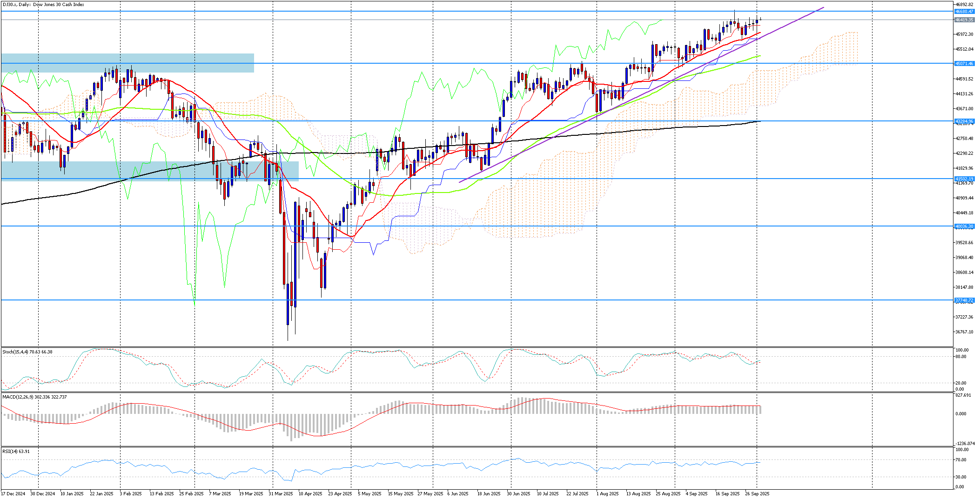This screenshot has height=499, width=980.
Task: Click the '10 Apr 2025' date label
Action: 310,494
